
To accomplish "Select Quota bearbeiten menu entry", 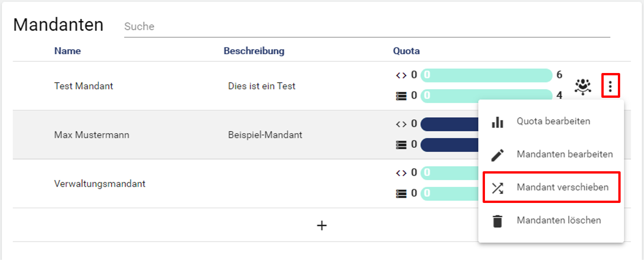I will (x=553, y=122).
